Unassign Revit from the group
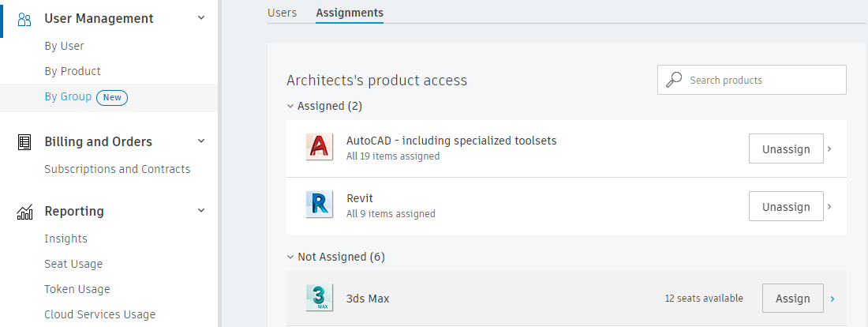This screenshot has width=868, height=327. [x=786, y=206]
